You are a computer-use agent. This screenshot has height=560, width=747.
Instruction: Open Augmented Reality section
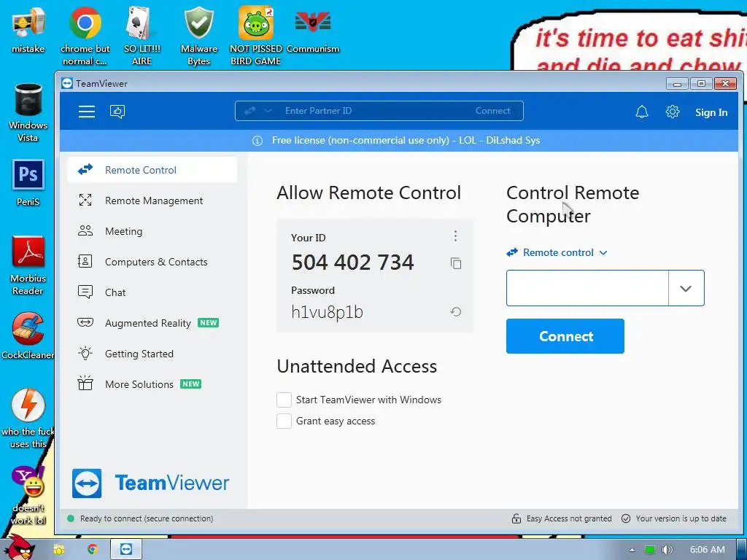click(152, 323)
